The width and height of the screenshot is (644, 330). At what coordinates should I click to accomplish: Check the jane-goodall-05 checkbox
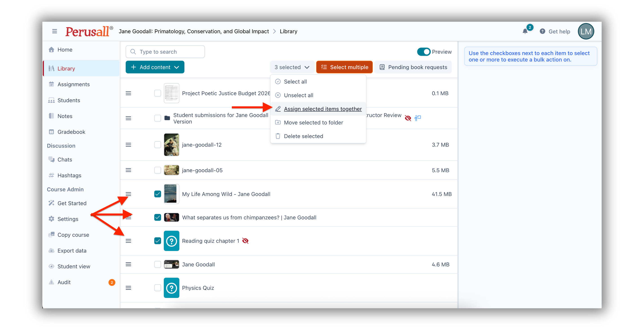click(x=158, y=170)
